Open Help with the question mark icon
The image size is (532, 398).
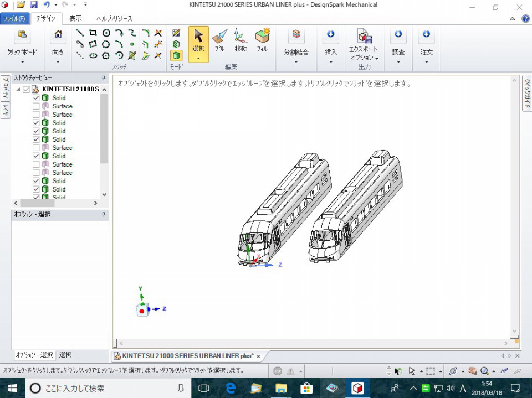coord(525,19)
